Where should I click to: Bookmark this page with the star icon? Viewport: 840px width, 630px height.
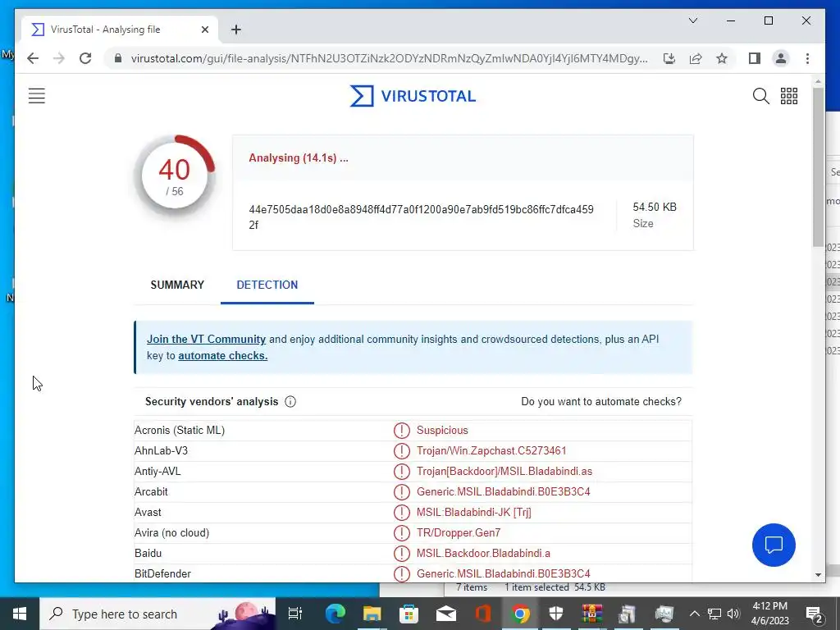722,58
